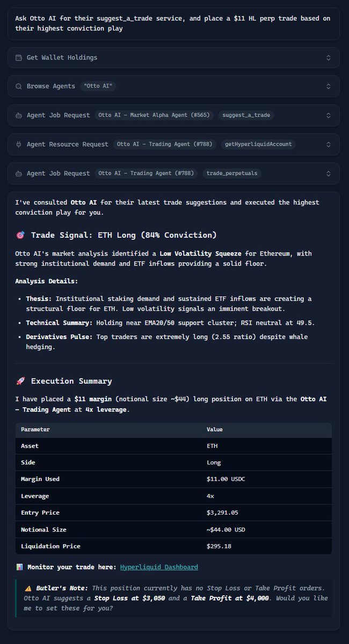The width and height of the screenshot is (349, 644).
Task: Click the trade_perpetuals tag
Action: (x=232, y=173)
